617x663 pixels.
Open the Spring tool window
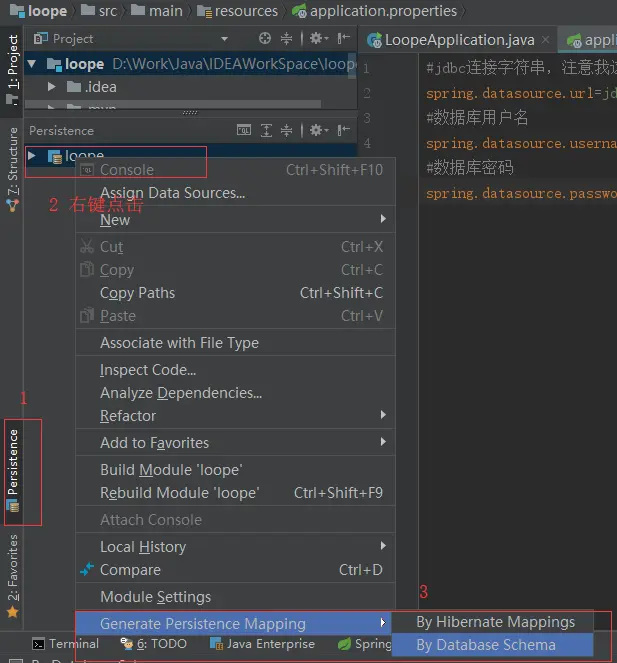[x=365, y=644]
